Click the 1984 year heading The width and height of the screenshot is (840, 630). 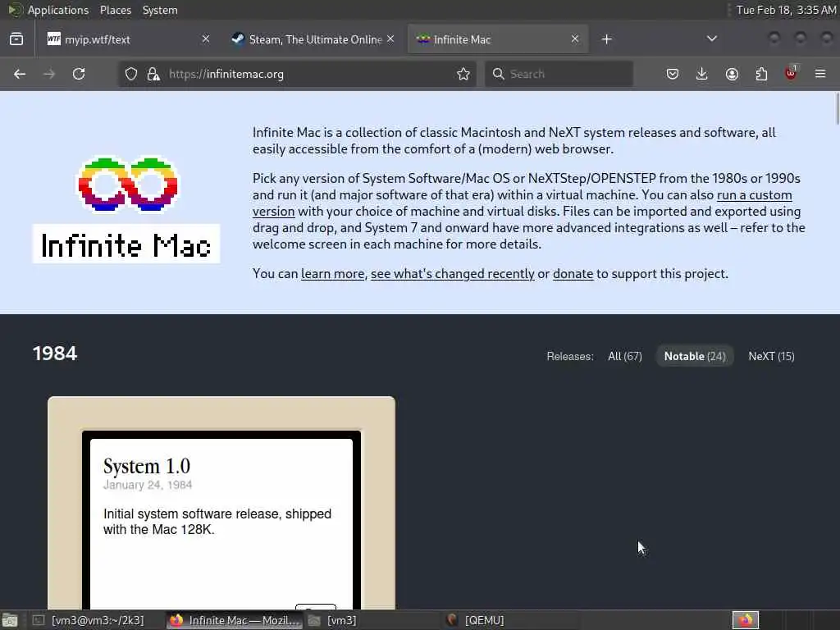pos(55,354)
